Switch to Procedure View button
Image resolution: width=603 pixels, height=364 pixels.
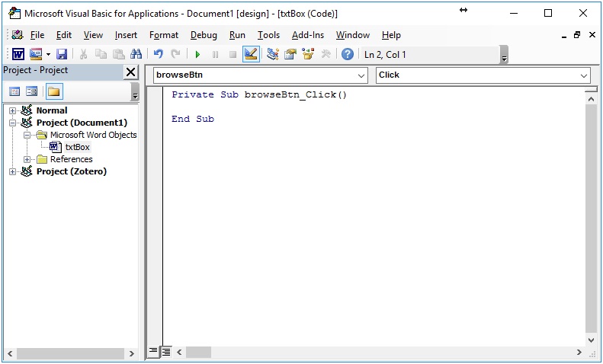(153, 351)
